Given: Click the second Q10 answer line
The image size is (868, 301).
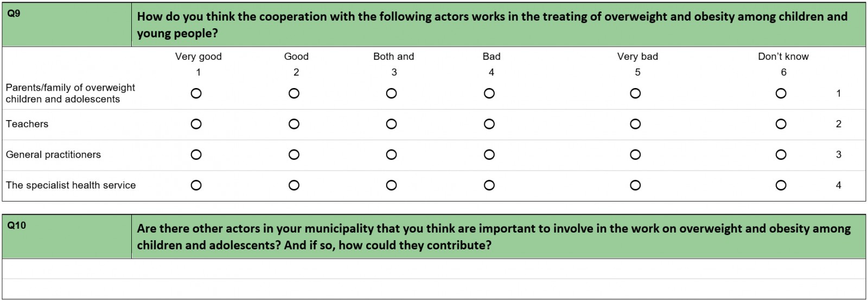Looking at the screenshot, I should 434,289.
